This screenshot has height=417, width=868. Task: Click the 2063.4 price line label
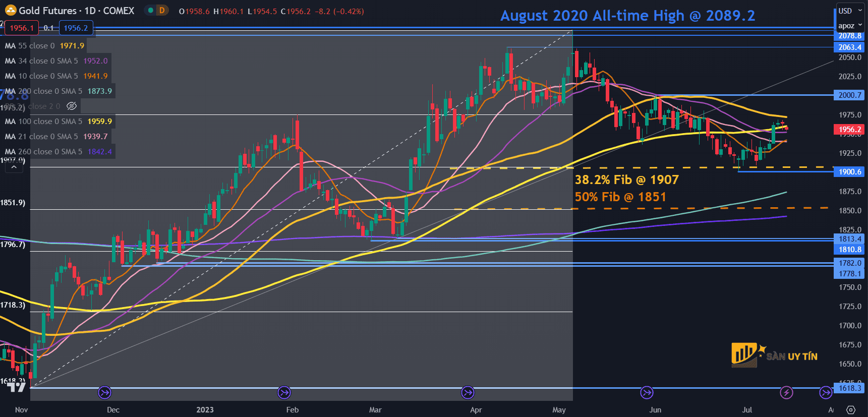850,47
